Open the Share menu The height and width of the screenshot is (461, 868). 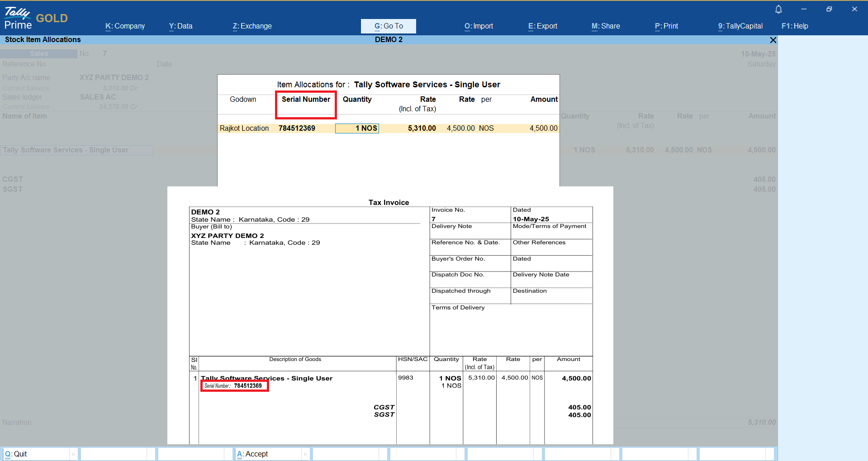605,26
